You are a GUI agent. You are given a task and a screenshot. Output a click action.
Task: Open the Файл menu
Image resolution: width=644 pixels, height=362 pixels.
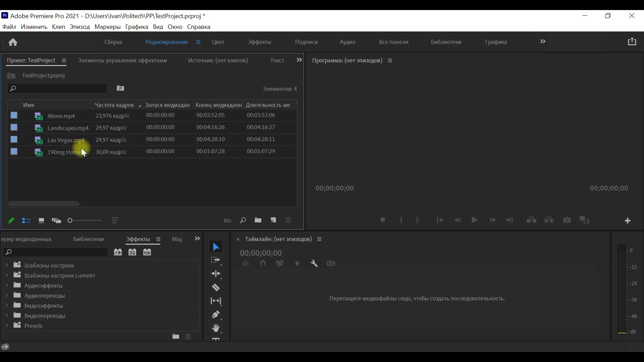[x=9, y=27]
